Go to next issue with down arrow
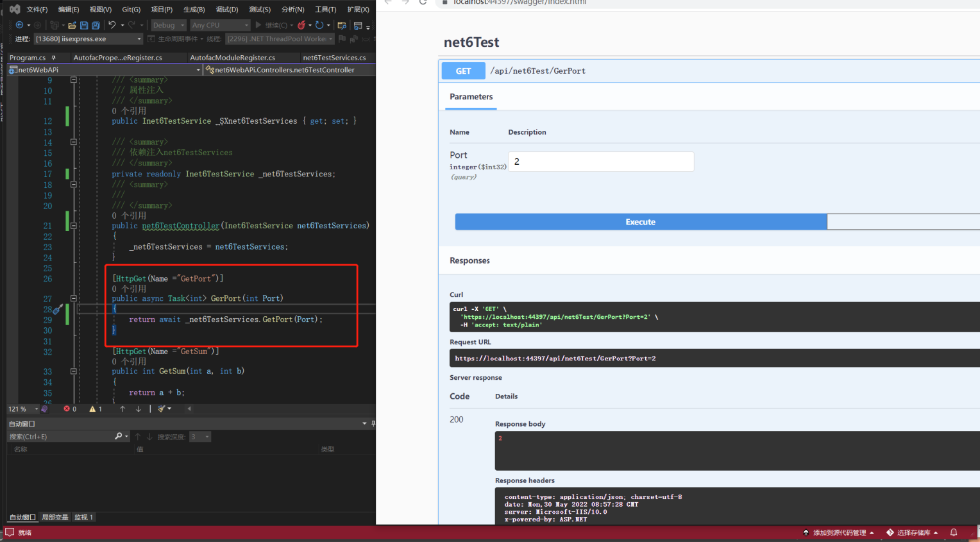Viewport: 980px width, 542px height. pyautogui.click(x=139, y=409)
